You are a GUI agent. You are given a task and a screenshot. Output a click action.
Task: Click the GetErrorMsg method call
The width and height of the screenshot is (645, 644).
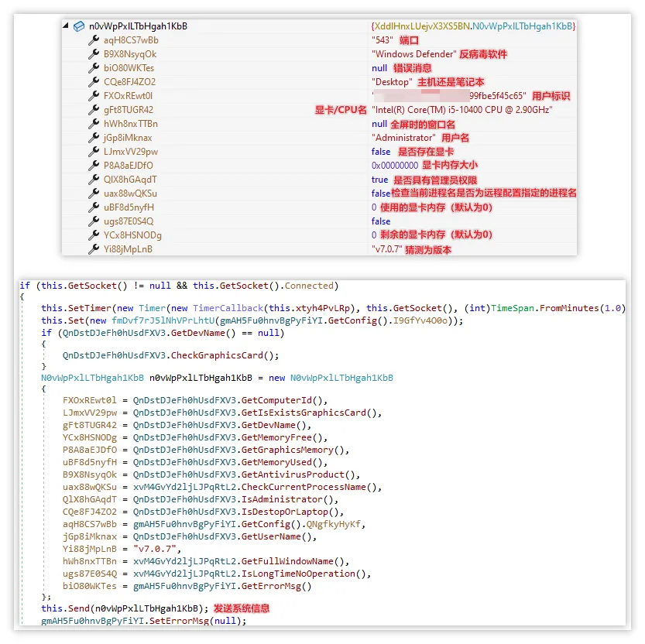coord(271,586)
